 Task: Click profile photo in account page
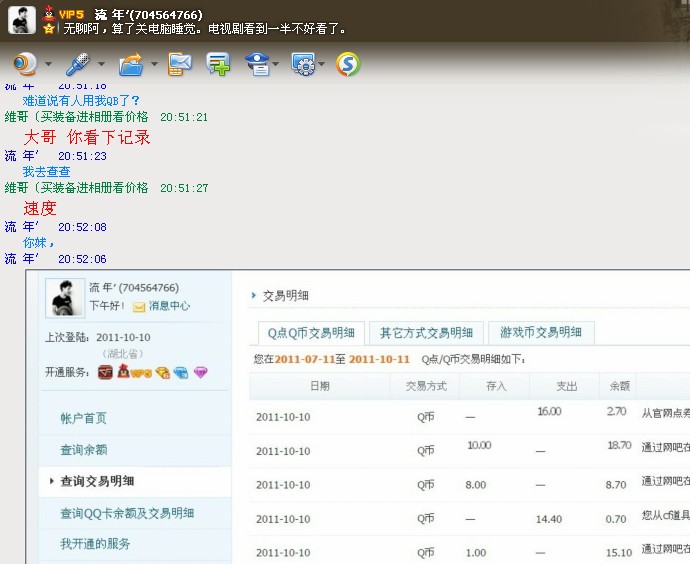pyautogui.click(x=65, y=298)
